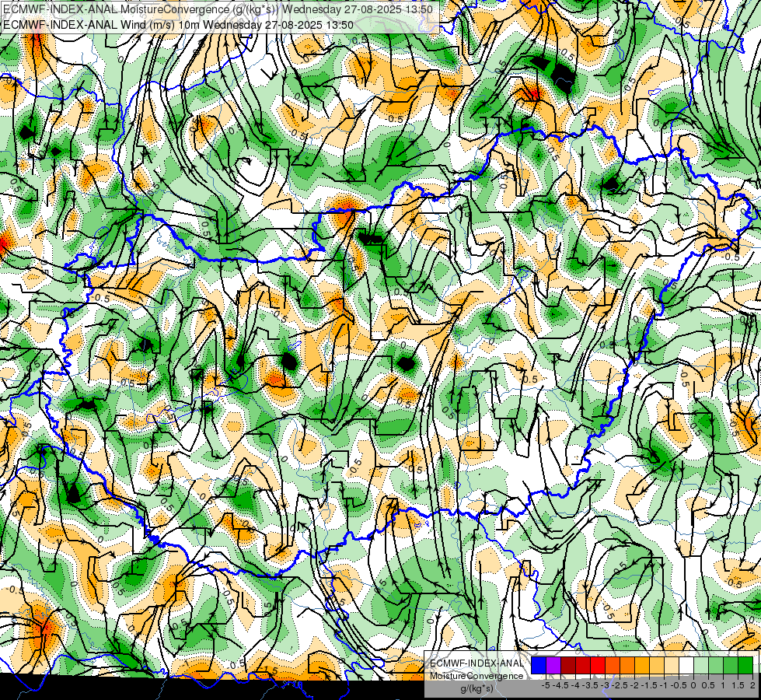
Task: Click the white swatch in the legend
Action: point(686,665)
